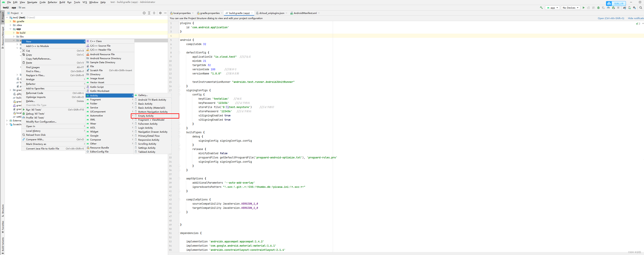Click the Debug app bug icon

pos(598,8)
